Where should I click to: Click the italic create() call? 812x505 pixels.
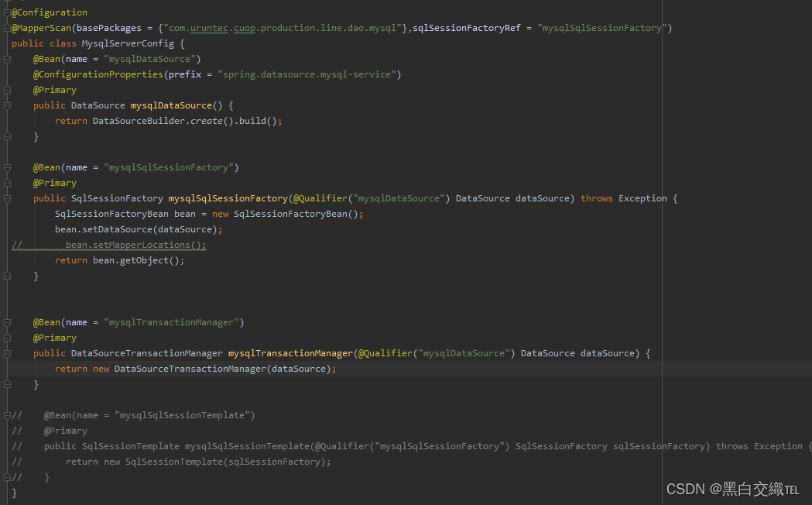(212, 121)
